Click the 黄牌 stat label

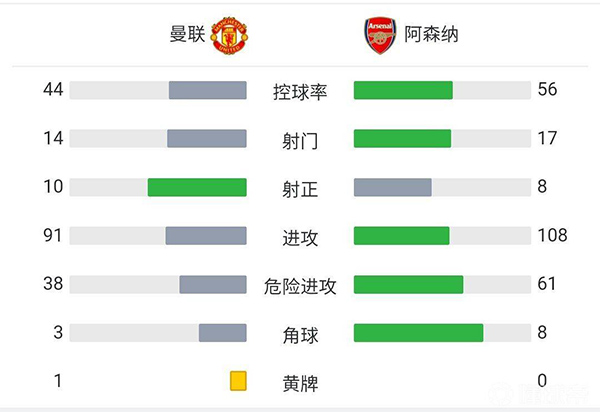pos(300,382)
